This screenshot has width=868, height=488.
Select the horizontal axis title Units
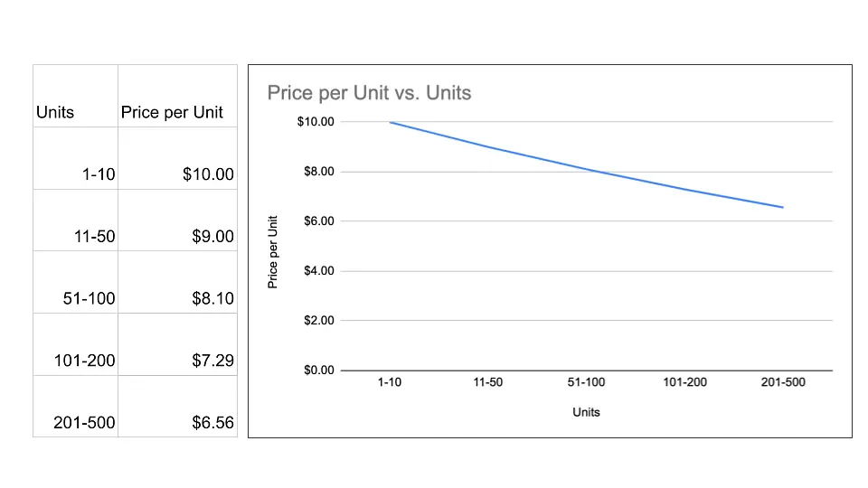point(586,412)
